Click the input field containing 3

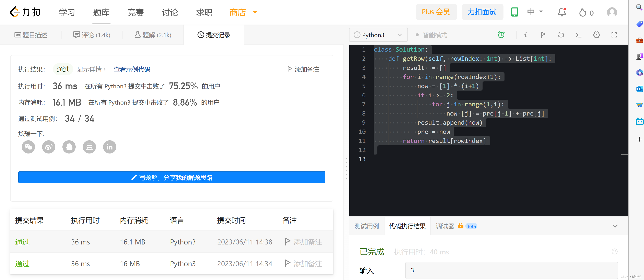(511, 270)
